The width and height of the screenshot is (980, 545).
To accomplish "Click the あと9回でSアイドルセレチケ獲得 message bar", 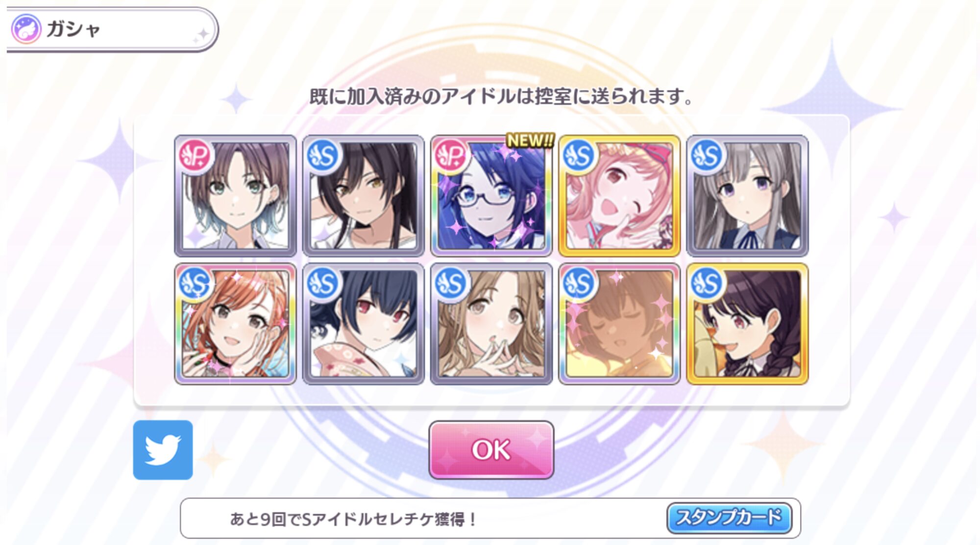I will pyautogui.click(x=490, y=518).
